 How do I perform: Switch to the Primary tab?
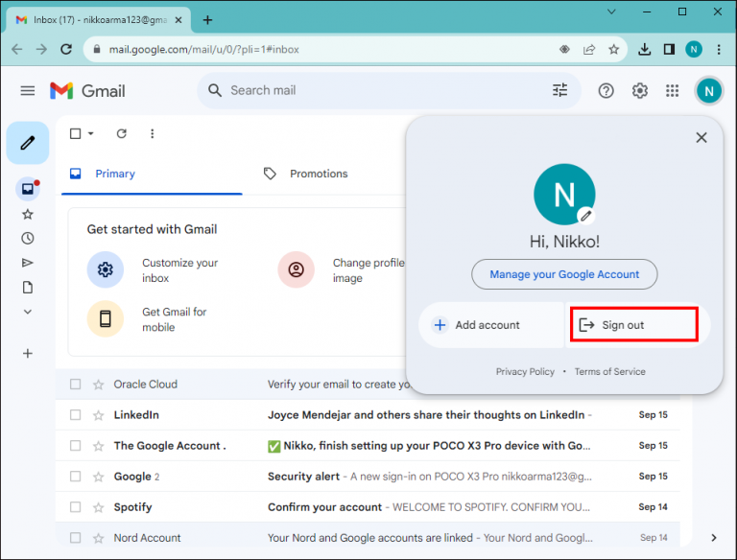[152, 174]
